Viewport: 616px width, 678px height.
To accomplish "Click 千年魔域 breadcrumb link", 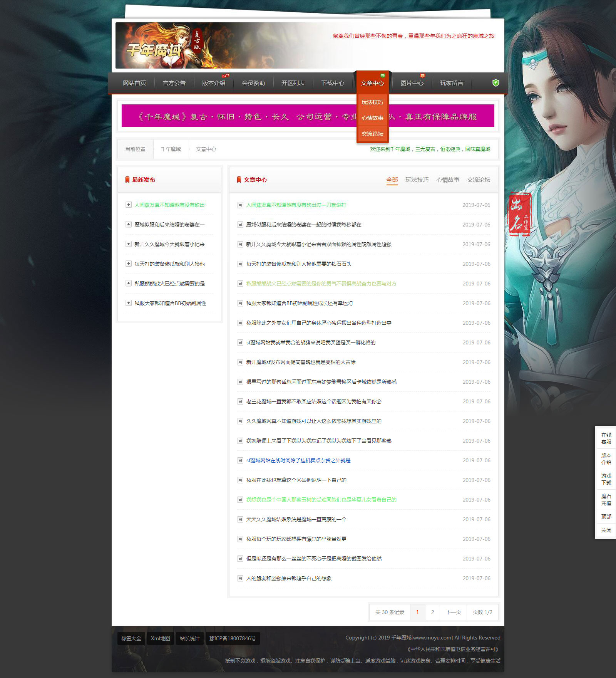I will (171, 149).
